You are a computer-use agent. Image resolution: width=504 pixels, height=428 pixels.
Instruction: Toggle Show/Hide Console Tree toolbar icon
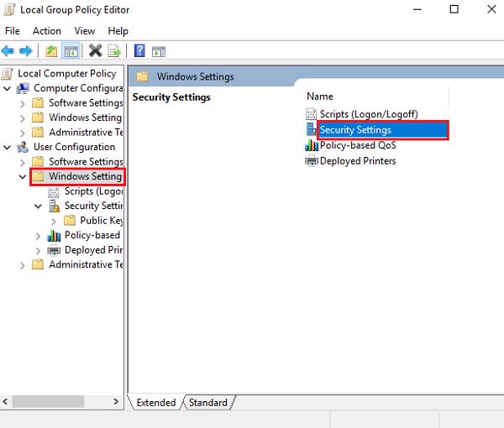69,51
